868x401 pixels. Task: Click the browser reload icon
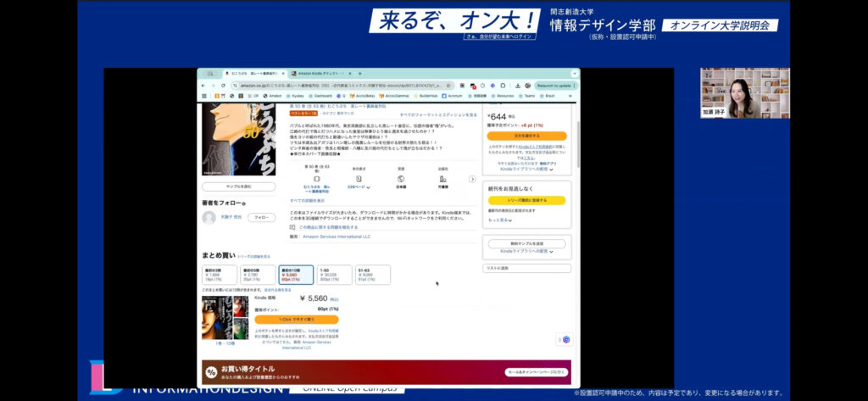pyautogui.click(x=223, y=86)
